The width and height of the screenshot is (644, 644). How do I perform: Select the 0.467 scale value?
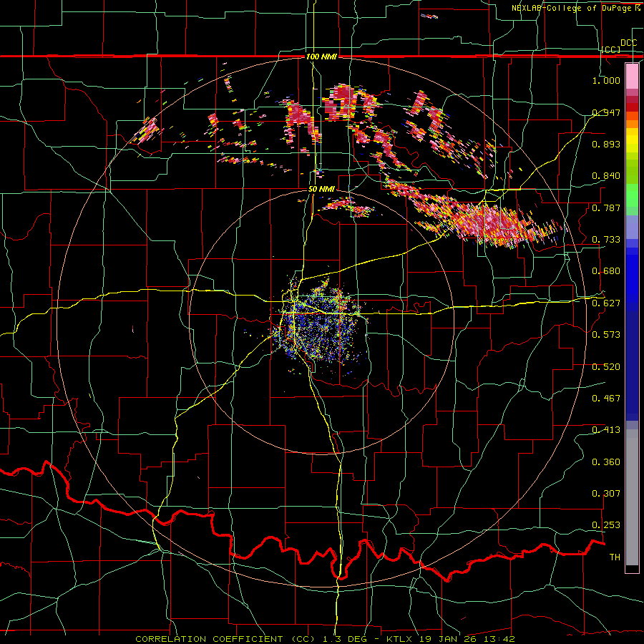[x=606, y=399]
